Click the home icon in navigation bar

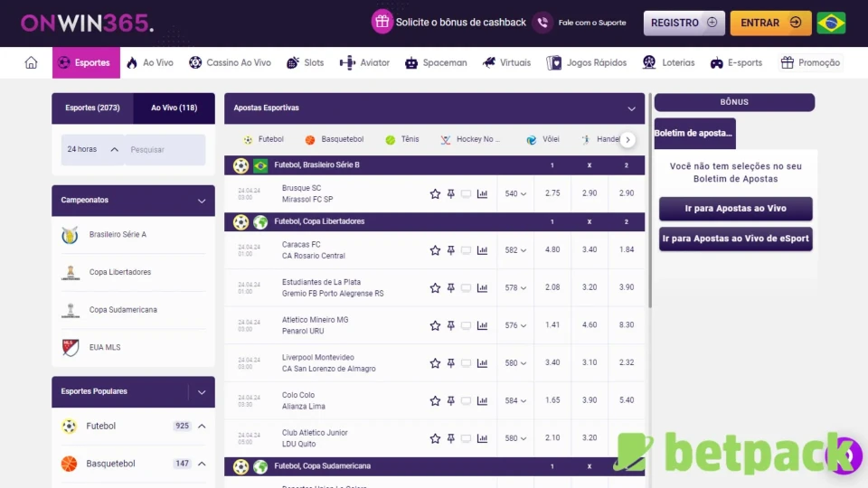click(x=31, y=62)
